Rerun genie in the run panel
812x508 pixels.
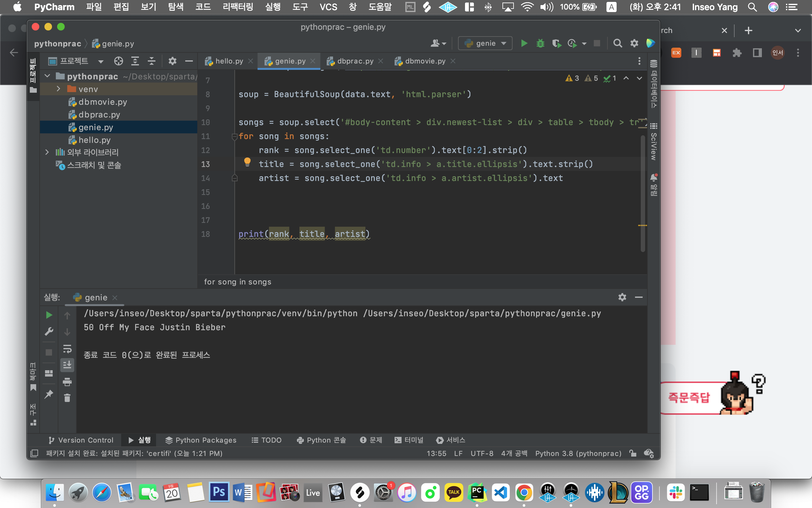point(49,315)
